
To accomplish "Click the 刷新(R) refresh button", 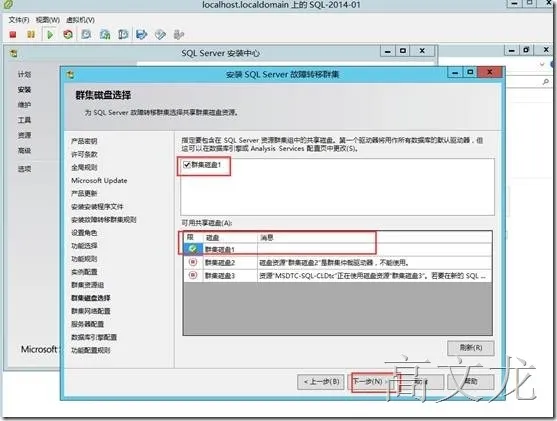I will [x=471, y=347].
